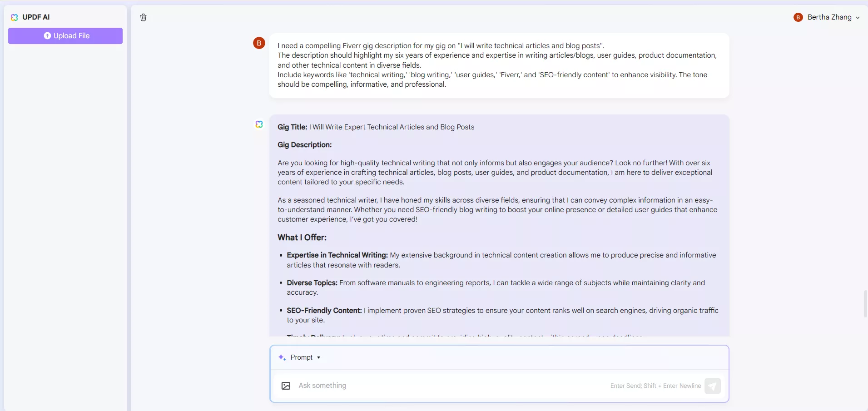Expand the Bertha Zhang account menu chevron
The width and height of the screenshot is (868, 411).
pos(858,17)
